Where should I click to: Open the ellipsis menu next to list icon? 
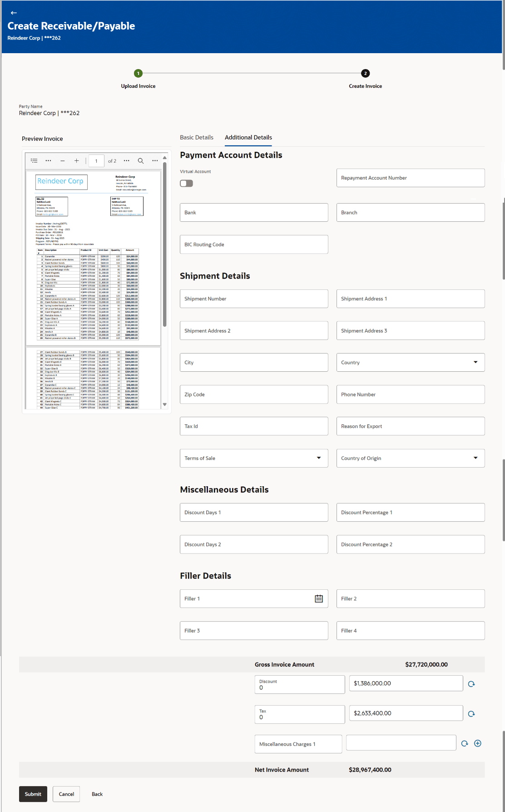point(48,161)
